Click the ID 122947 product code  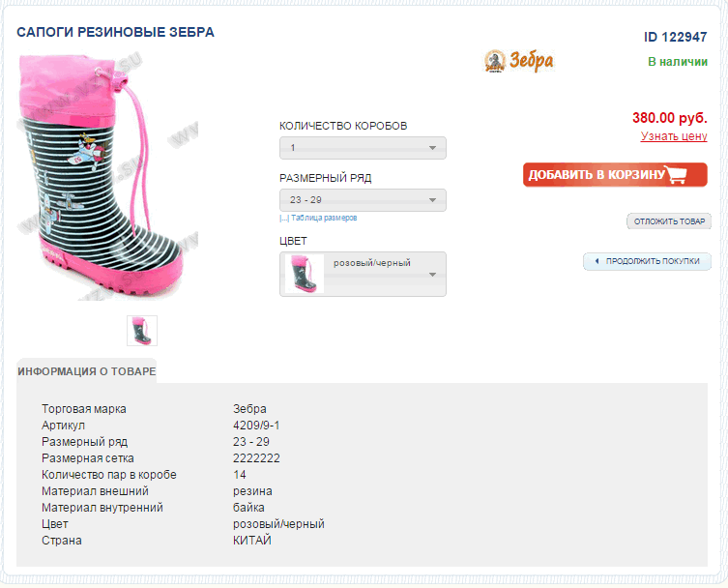click(676, 37)
